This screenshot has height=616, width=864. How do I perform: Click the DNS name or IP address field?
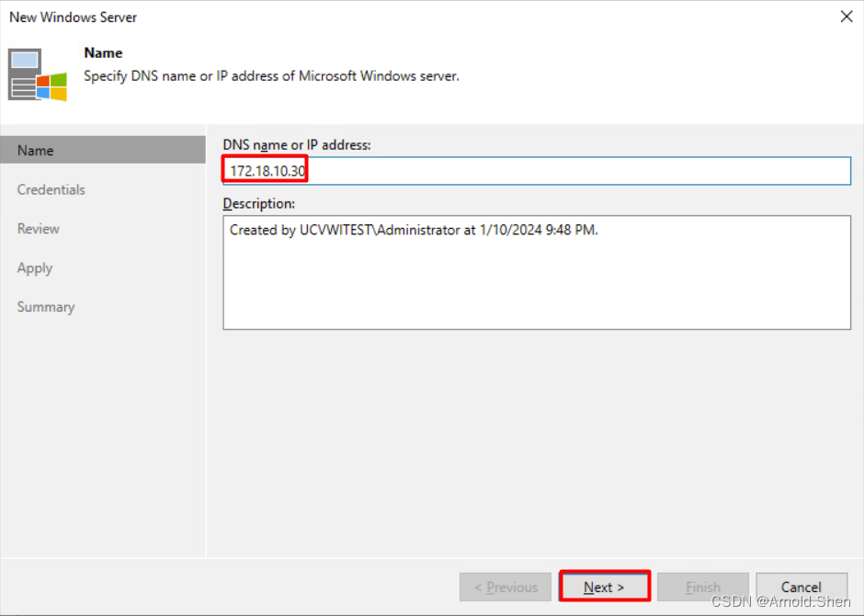coord(537,170)
